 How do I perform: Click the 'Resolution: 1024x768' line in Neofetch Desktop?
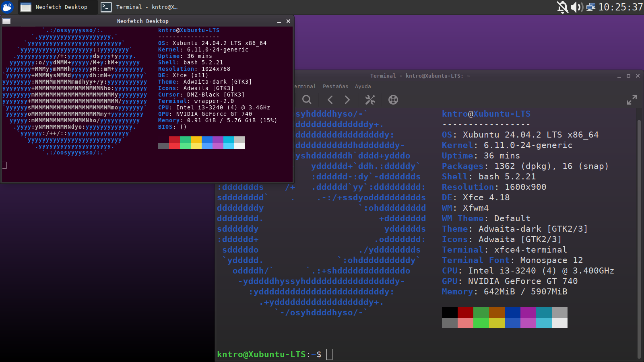194,69
